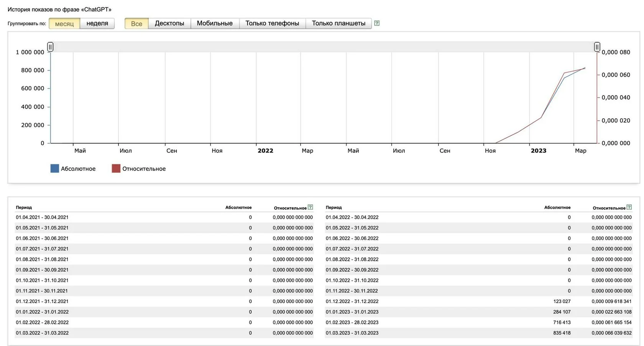Select period 01.06.2022 - 30.06.2022
Viewport: 644px width, 346px height.
click(352, 238)
